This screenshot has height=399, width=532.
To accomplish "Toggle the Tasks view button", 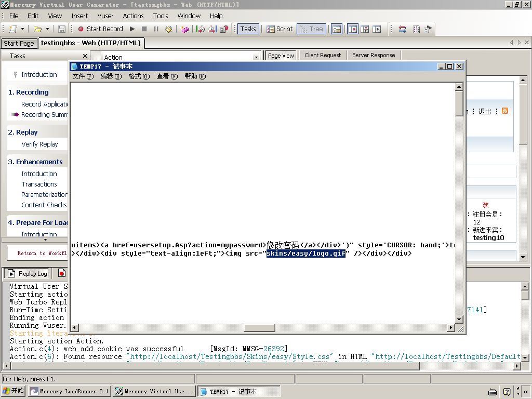I will [x=248, y=29].
